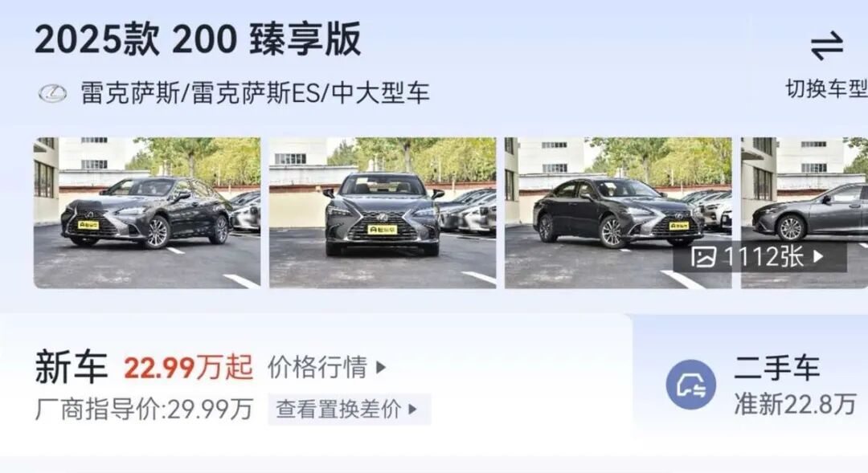
Task: Open the photo gallery image icon
Action: point(703,257)
